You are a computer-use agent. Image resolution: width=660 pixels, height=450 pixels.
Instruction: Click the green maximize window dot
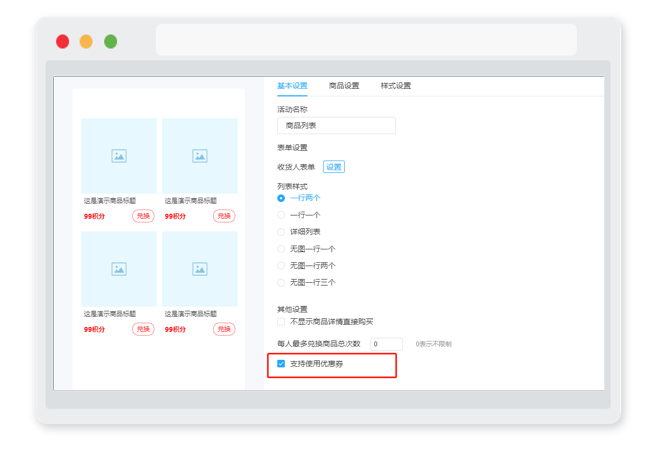(x=111, y=42)
